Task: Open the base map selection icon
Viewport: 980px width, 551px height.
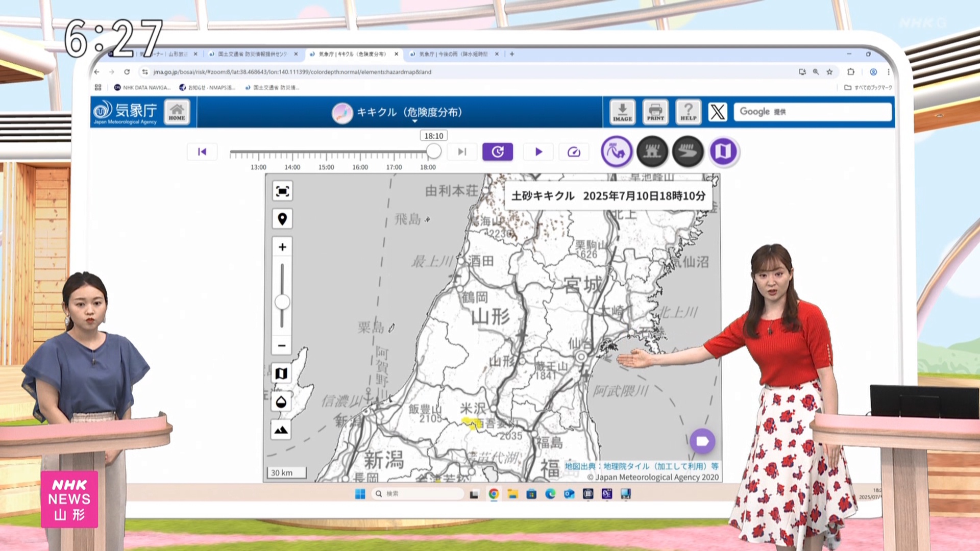Action: click(x=281, y=373)
